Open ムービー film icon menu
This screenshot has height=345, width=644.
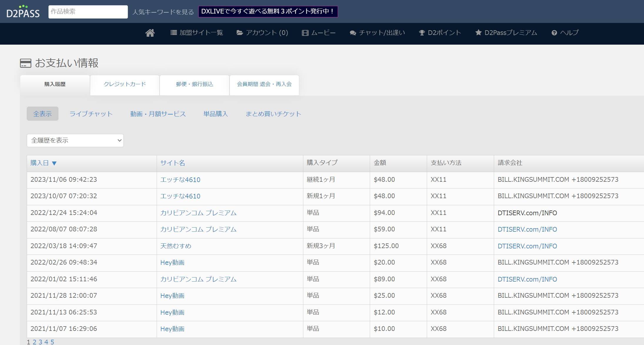click(x=319, y=33)
